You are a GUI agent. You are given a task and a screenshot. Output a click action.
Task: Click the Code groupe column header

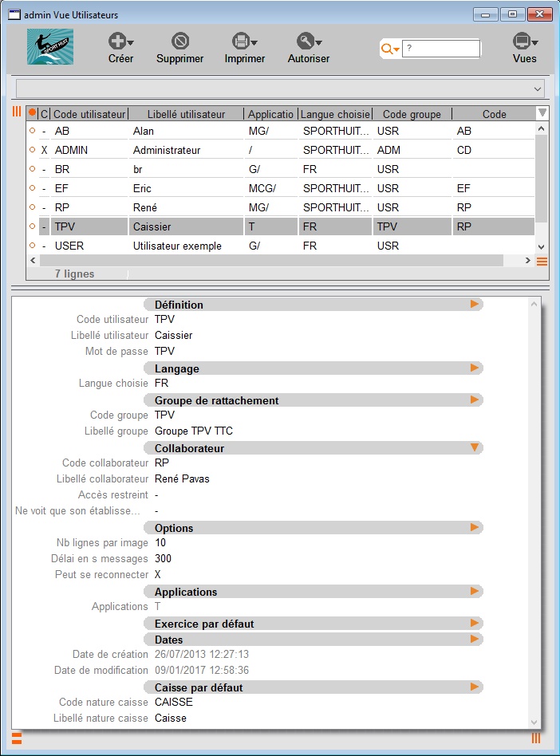[412, 114]
